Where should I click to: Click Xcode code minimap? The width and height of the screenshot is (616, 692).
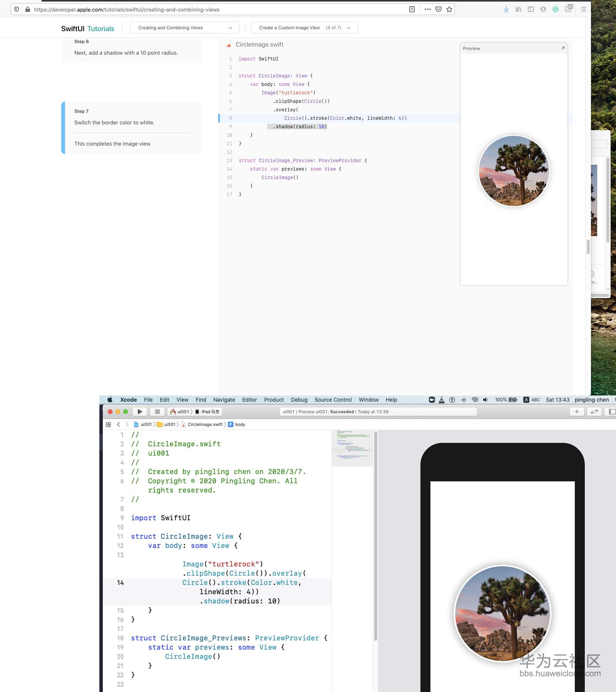(x=352, y=448)
